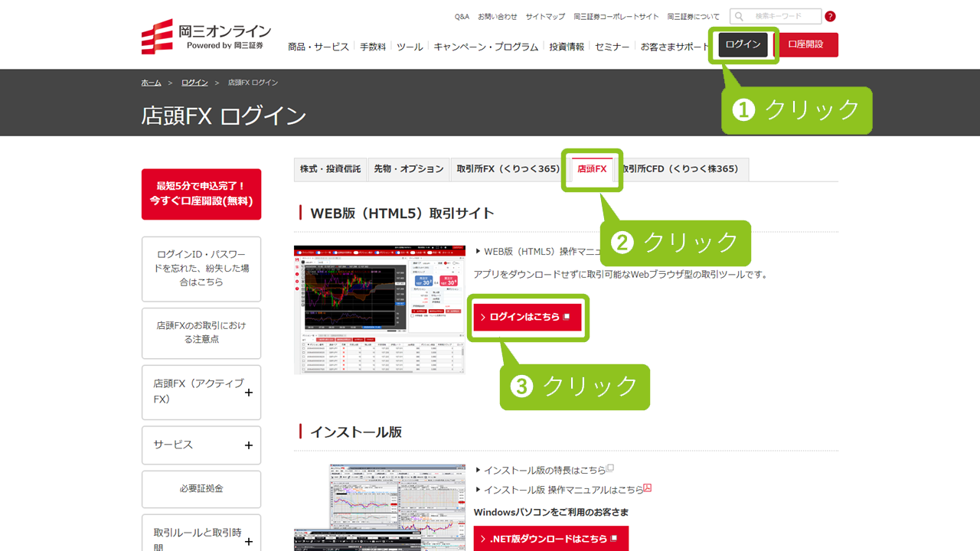This screenshot has width=980, height=551.
Task: Click the WEB版 trading site screenshot thumbnail
Action: (x=380, y=310)
